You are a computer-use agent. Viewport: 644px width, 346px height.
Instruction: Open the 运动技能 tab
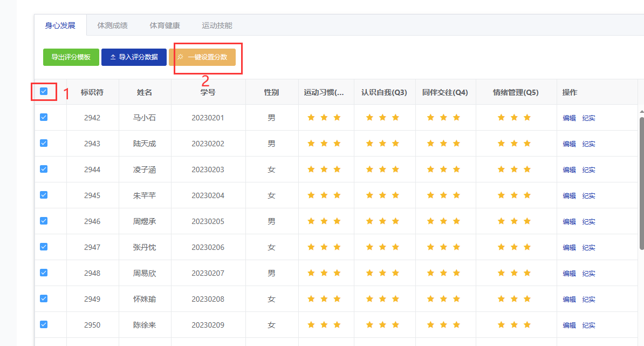click(217, 25)
